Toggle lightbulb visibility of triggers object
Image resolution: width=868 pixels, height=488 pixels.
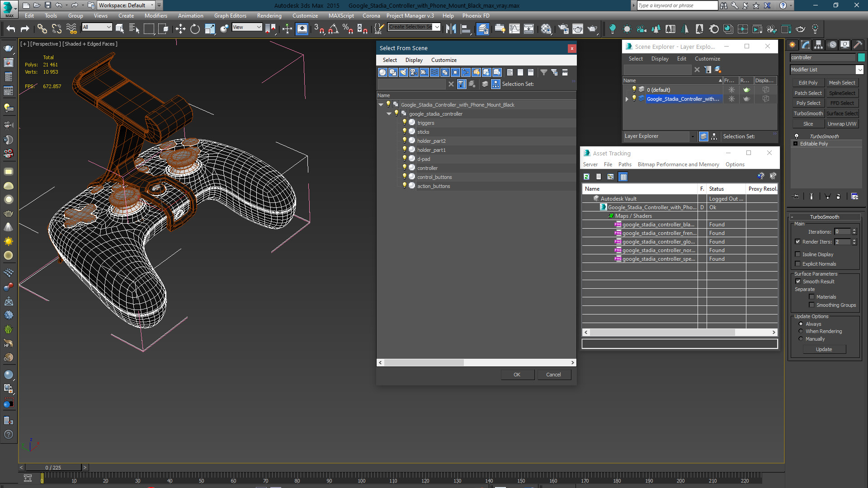tap(405, 122)
